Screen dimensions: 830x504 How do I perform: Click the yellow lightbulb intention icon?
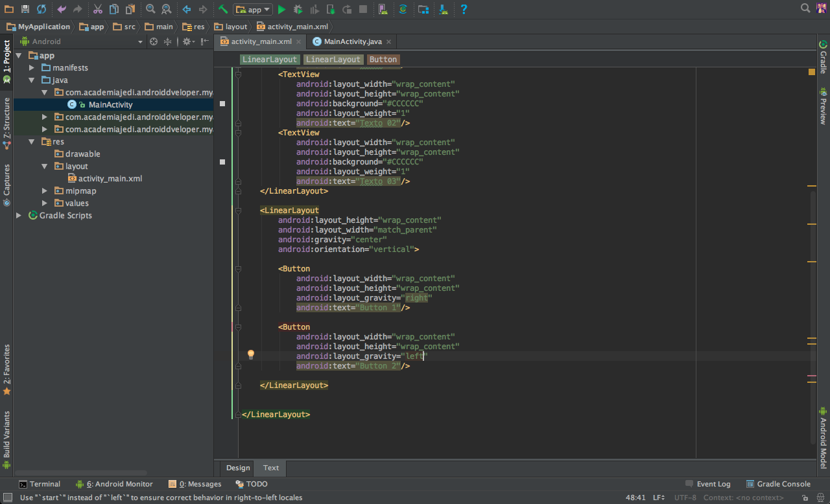[251, 355]
